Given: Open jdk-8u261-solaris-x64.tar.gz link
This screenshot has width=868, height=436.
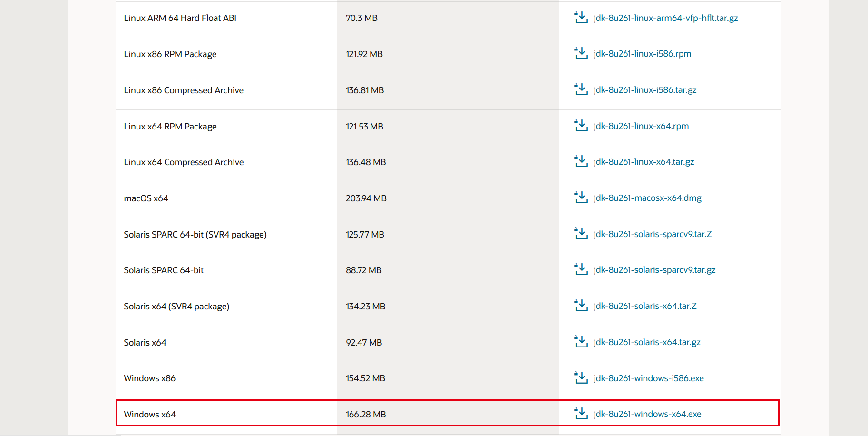Looking at the screenshot, I should 646,342.
